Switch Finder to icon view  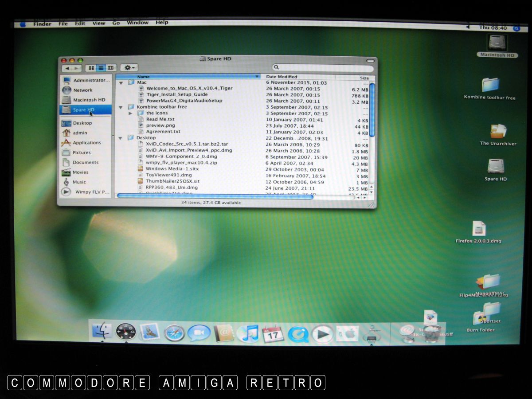91,68
